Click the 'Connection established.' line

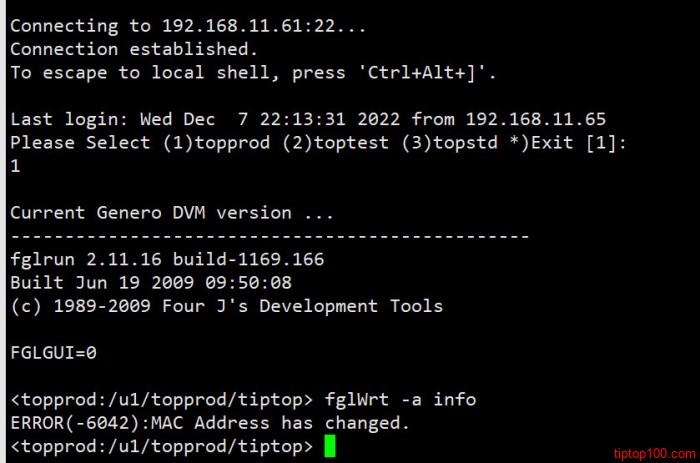coord(134,49)
